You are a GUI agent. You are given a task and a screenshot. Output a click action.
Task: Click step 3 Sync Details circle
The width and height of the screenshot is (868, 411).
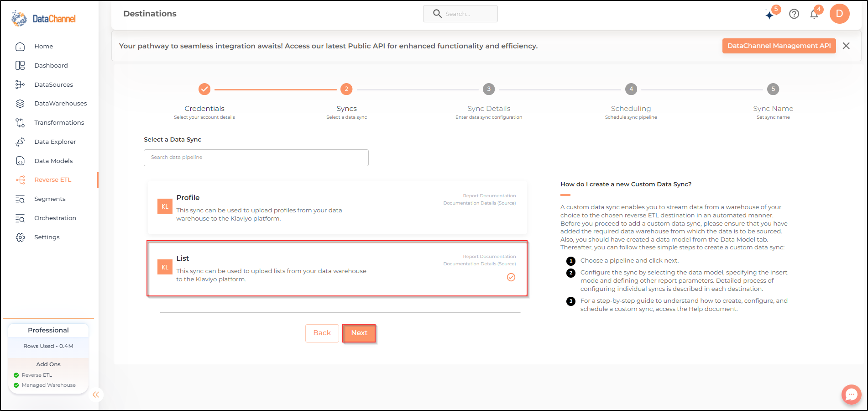tap(489, 89)
